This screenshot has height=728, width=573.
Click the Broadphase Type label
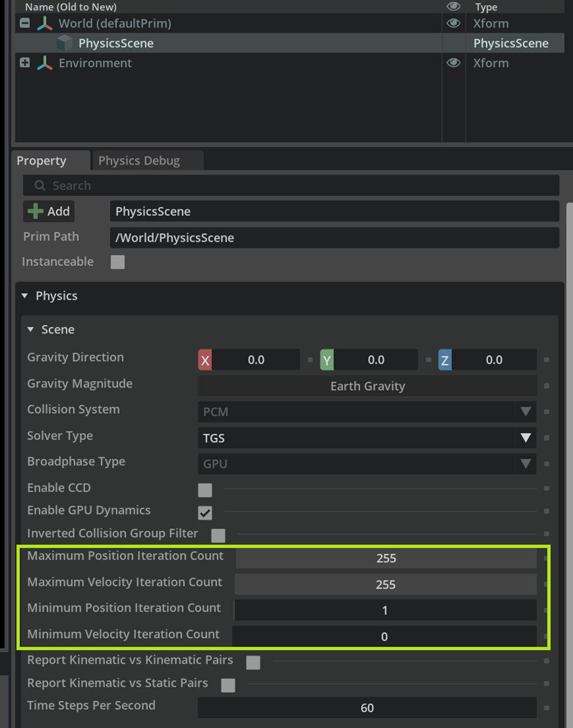pos(76,462)
